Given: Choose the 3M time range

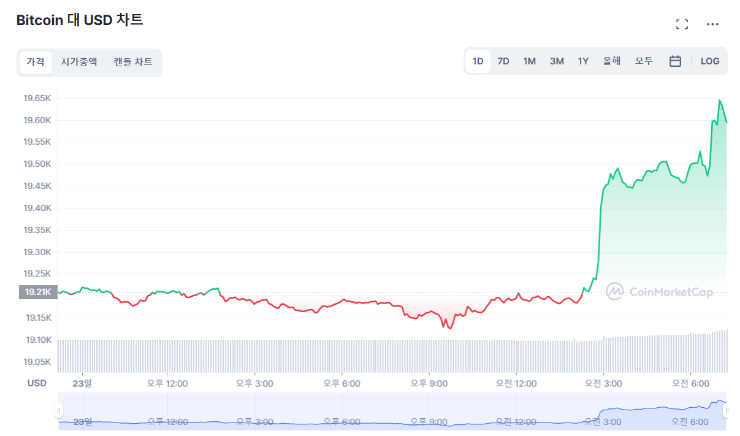Looking at the screenshot, I should [x=556, y=61].
